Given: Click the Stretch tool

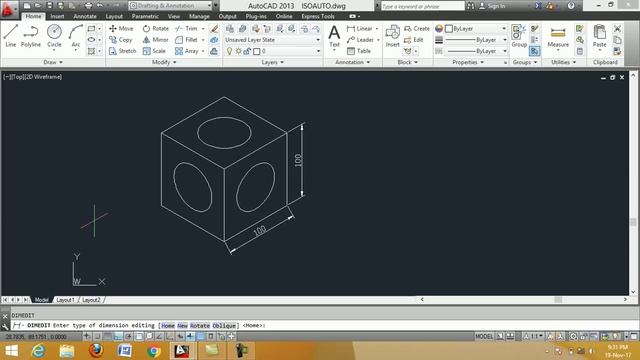Looking at the screenshot, I should (x=122, y=51).
